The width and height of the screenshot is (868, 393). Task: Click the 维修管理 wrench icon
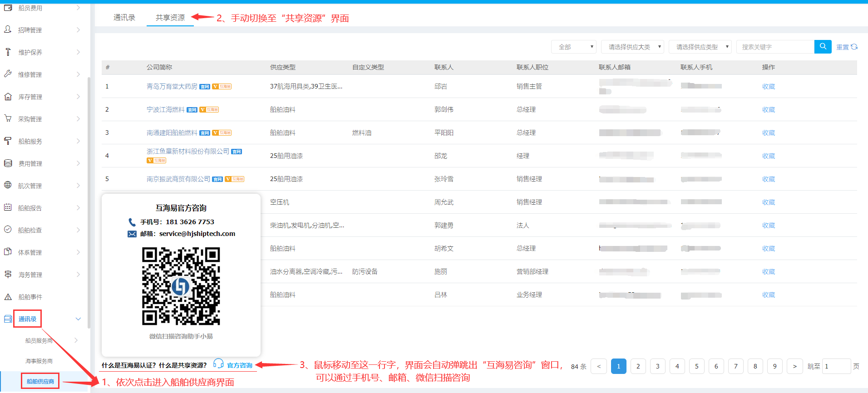coord(8,74)
